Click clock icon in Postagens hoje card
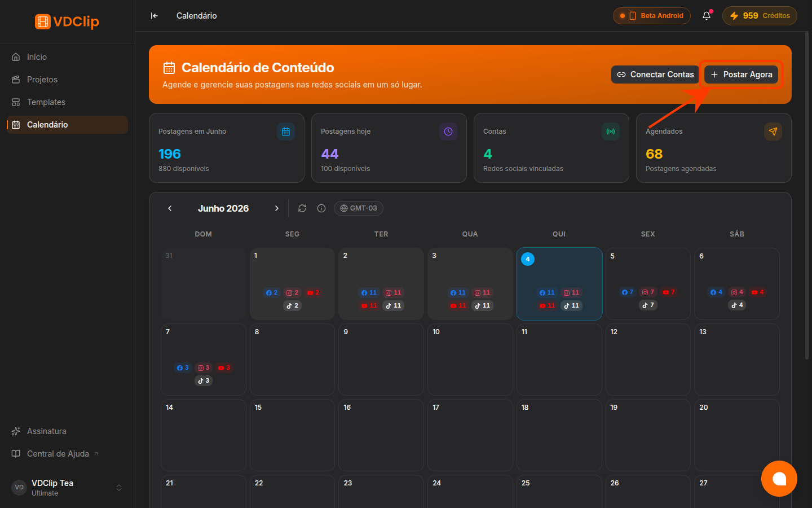 tap(448, 132)
